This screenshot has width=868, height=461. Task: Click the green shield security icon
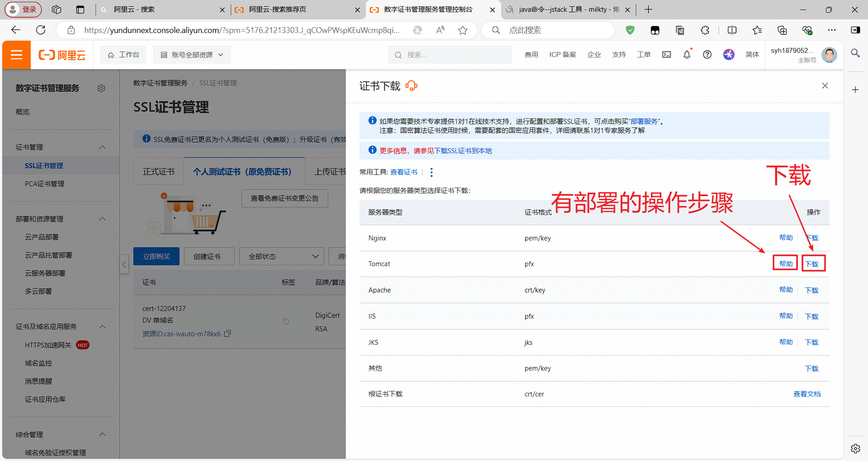[x=630, y=30]
